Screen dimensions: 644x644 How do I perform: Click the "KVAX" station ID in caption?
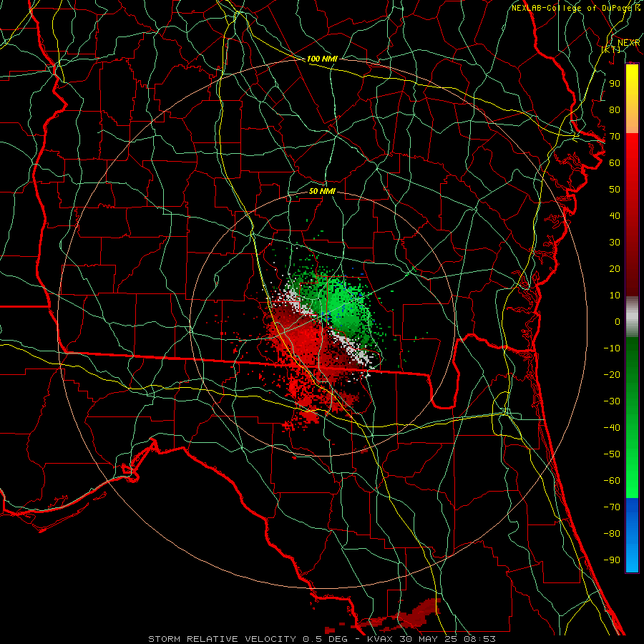pyautogui.click(x=381, y=639)
